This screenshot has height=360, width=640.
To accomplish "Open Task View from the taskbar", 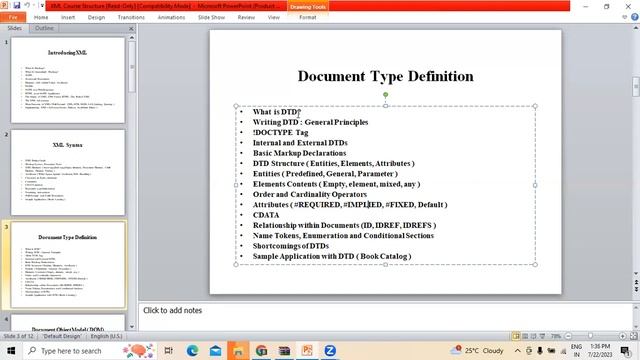I will point(168,351).
